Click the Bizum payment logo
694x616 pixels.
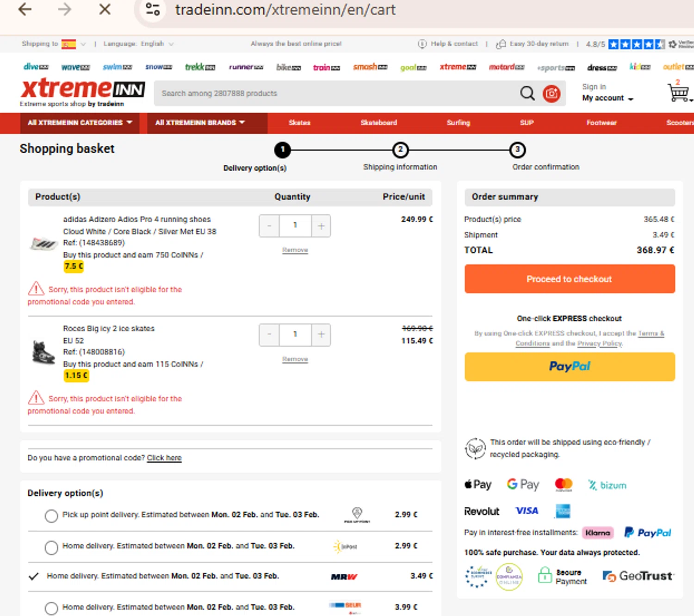coord(607,485)
